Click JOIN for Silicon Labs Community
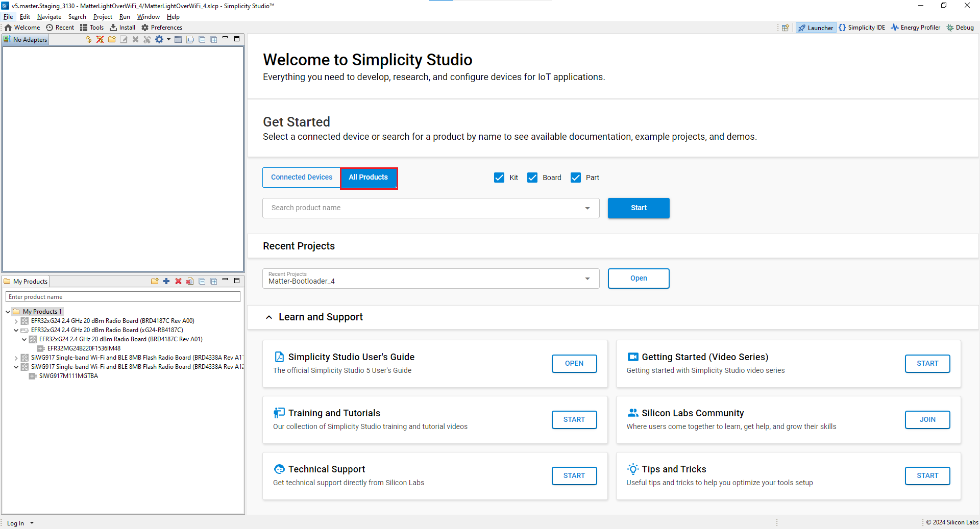The width and height of the screenshot is (980, 529). (x=927, y=419)
